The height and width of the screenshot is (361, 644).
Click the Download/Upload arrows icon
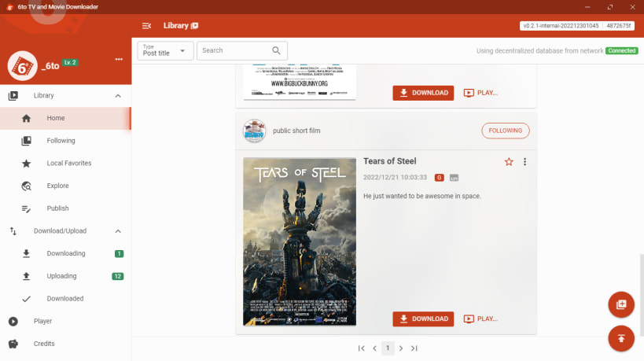(x=13, y=231)
